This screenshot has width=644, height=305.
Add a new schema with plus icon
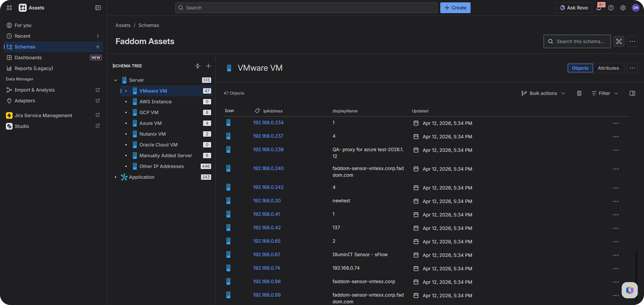(98, 47)
